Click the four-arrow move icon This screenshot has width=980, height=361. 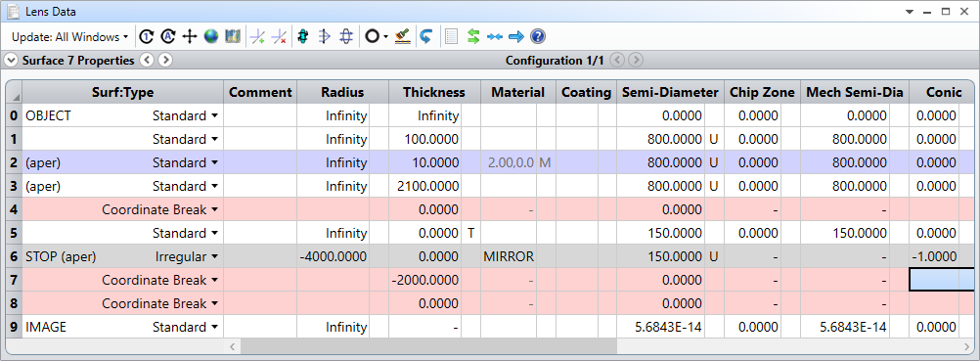(x=190, y=37)
